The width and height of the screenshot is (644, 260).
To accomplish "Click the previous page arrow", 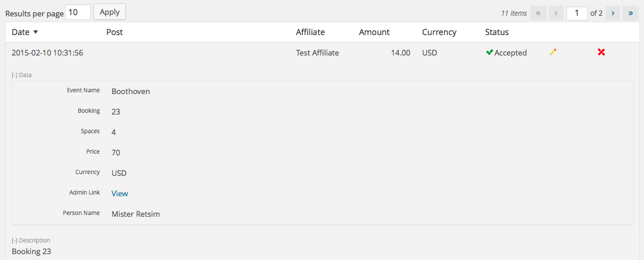I will [x=556, y=13].
